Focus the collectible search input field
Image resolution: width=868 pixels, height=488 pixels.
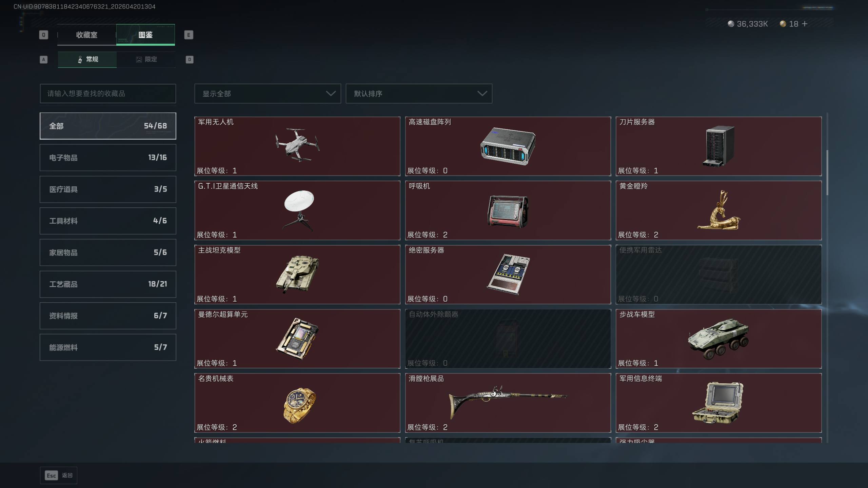108,94
